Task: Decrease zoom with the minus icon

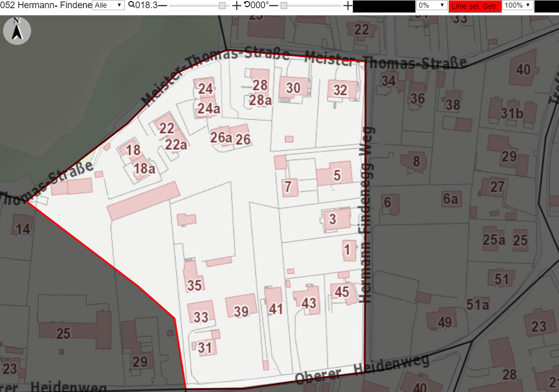Action: 162,5
